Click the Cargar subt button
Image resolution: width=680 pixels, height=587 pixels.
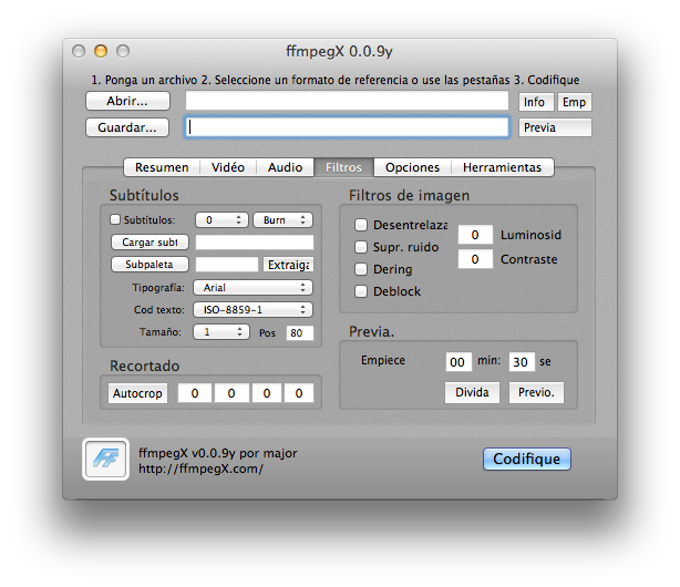point(150,242)
